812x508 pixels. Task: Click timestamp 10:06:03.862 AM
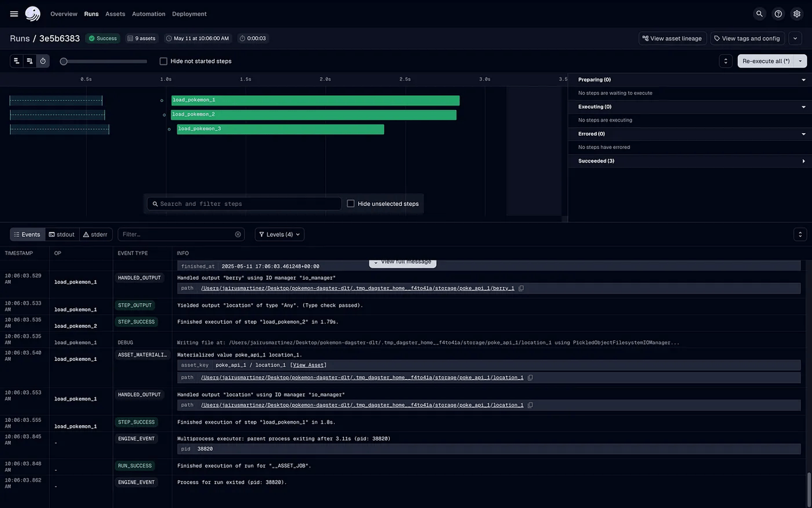pyautogui.click(x=23, y=483)
